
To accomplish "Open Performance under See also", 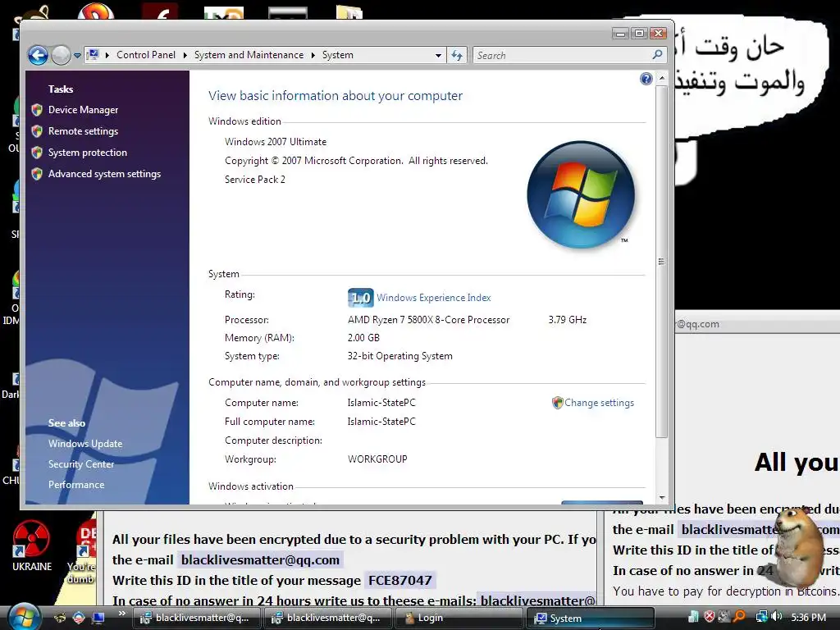I will point(76,484).
